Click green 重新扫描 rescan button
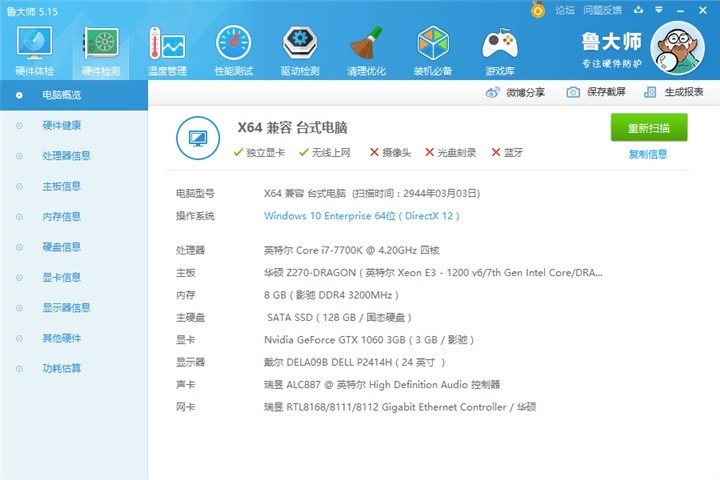Image resolution: width=720 pixels, height=480 pixels. coord(649,128)
